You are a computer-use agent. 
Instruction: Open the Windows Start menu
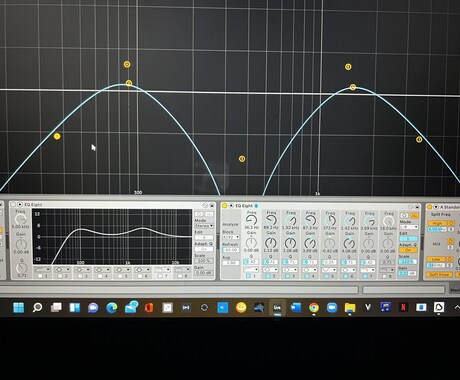click(x=19, y=307)
